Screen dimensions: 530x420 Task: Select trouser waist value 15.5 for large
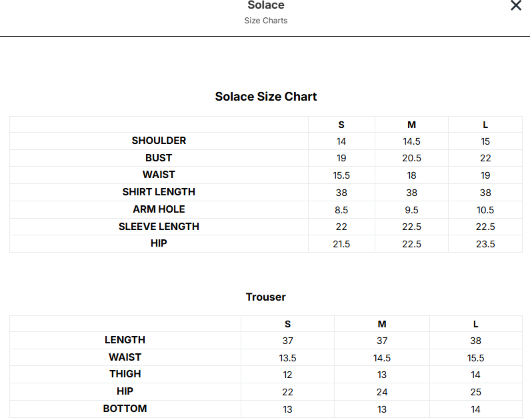[x=475, y=358]
